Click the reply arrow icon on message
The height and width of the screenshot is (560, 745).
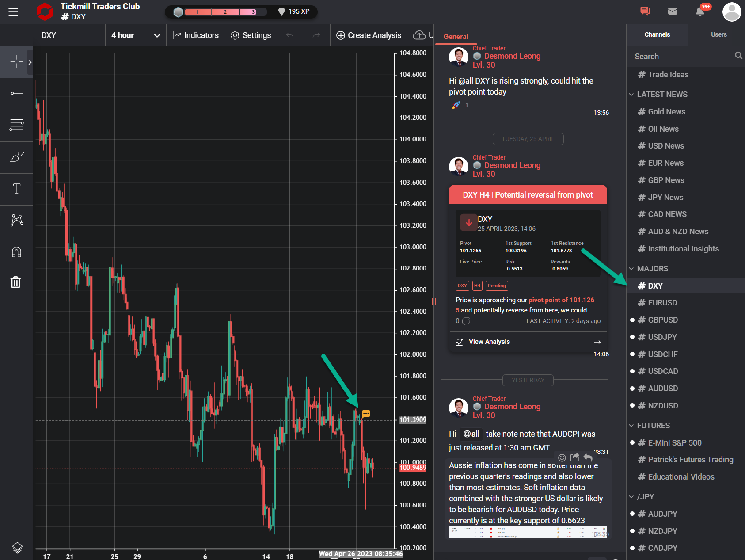(x=588, y=457)
